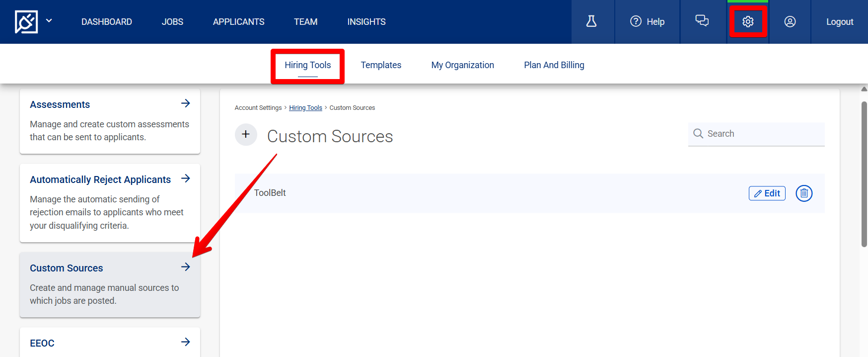Switch to the Templates tab
The image size is (868, 357).
click(381, 65)
